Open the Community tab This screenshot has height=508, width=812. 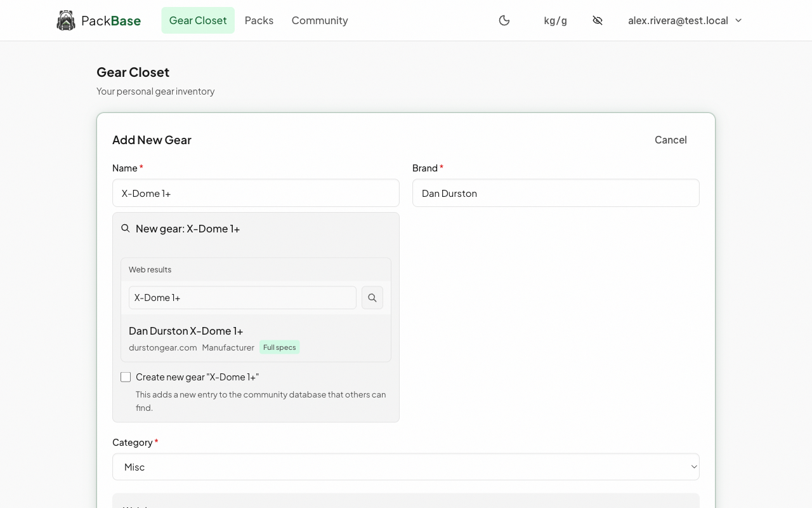click(320, 20)
